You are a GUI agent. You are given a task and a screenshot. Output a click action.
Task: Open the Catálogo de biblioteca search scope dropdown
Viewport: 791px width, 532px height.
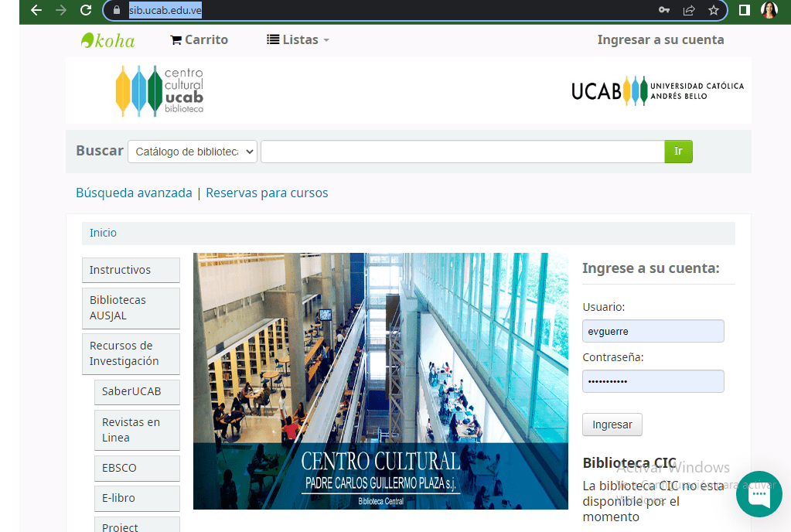tap(193, 152)
